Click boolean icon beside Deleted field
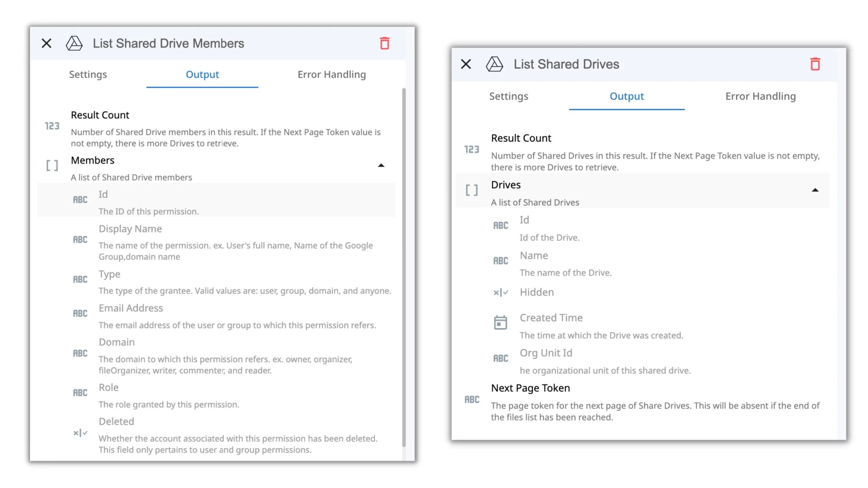The height and width of the screenshot is (488, 868). pyautogui.click(x=80, y=433)
